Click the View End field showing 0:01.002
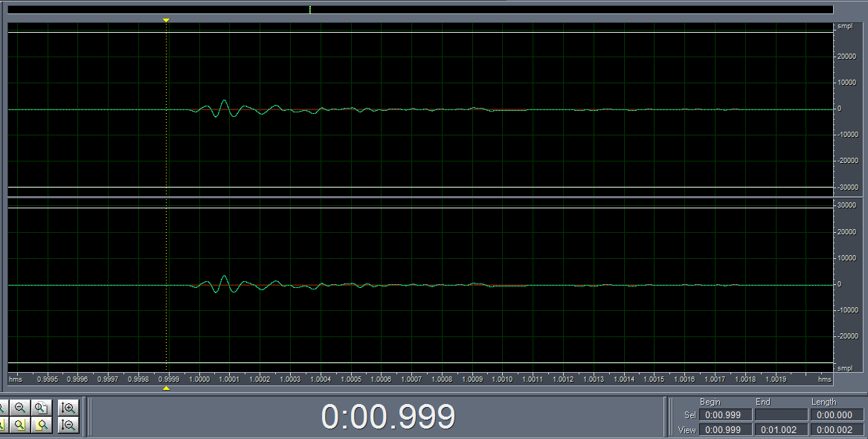 coord(781,429)
